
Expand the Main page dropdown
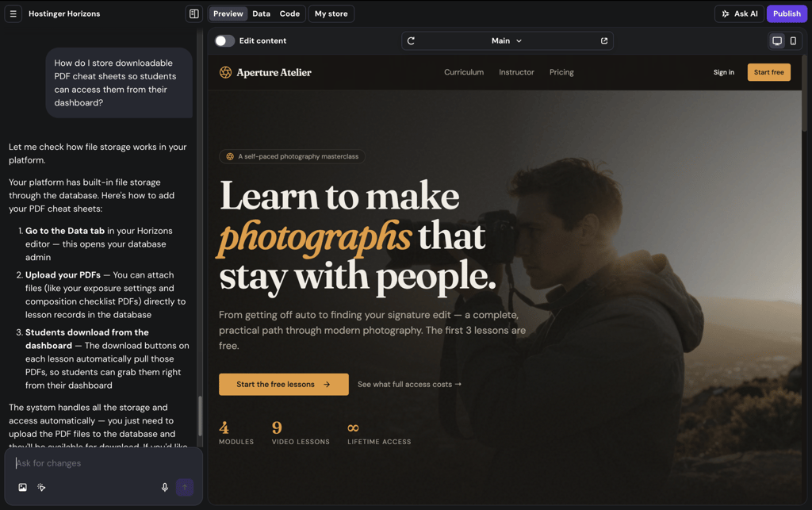(507, 41)
